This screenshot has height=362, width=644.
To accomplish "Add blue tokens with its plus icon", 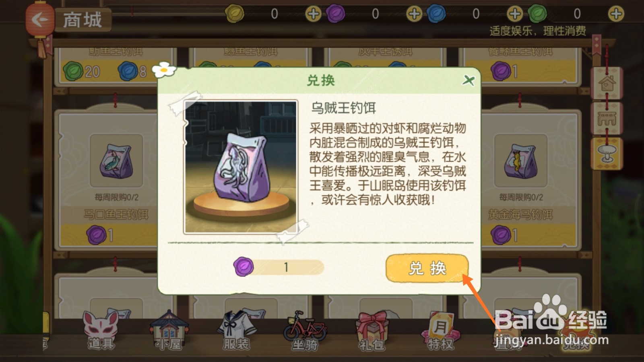I will coord(515,14).
